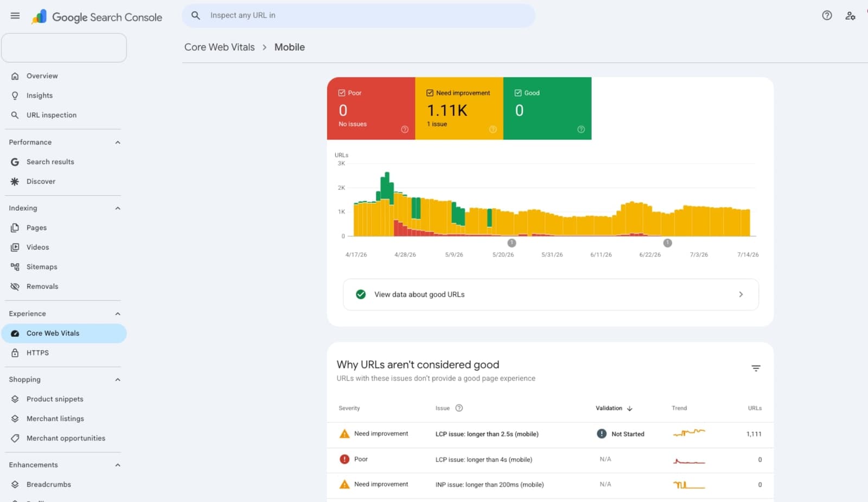Collapse the Performance section

[118, 143]
